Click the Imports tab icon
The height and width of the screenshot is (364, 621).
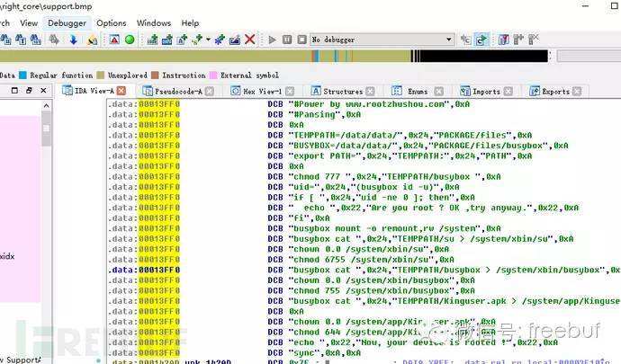pyautogui.click(x=465, y=91)
